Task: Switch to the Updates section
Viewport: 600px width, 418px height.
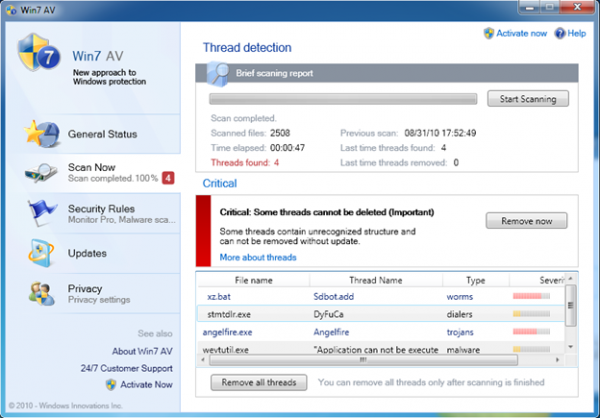Action: pyautogui.click(x=87, y=253)
